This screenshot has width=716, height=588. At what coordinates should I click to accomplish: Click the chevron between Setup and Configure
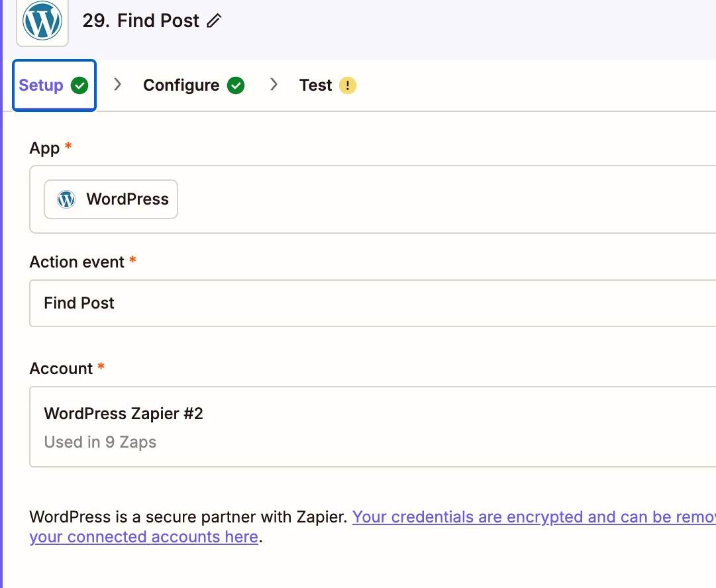[117, 85]
